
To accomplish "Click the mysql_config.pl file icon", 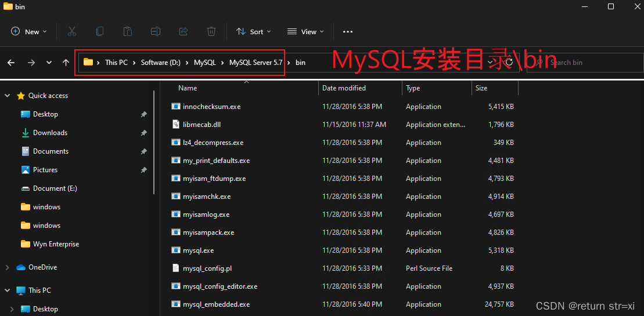I will click(176, 268).
